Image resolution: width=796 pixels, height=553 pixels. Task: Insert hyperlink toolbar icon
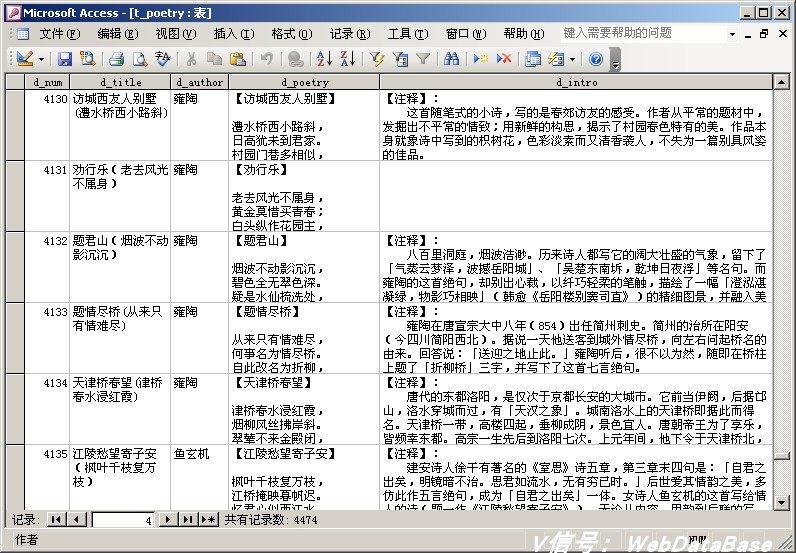point(295,59)
